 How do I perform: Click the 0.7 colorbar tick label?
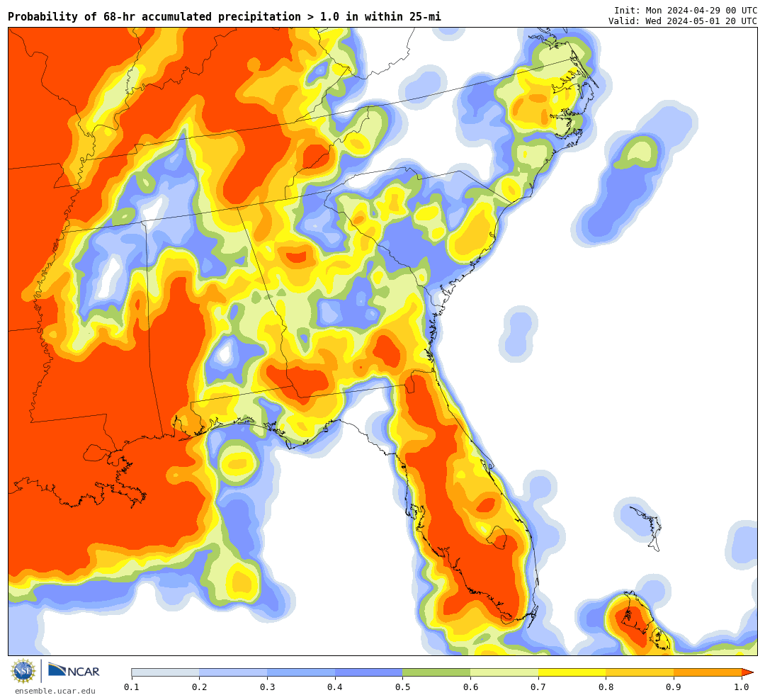tap(538, 687)
